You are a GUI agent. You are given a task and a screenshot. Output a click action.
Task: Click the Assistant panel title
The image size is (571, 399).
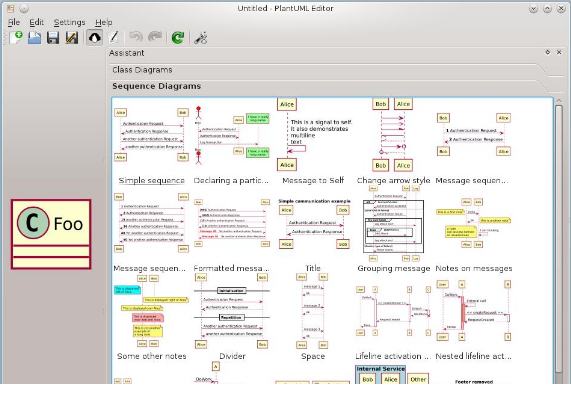click(126, 53)
